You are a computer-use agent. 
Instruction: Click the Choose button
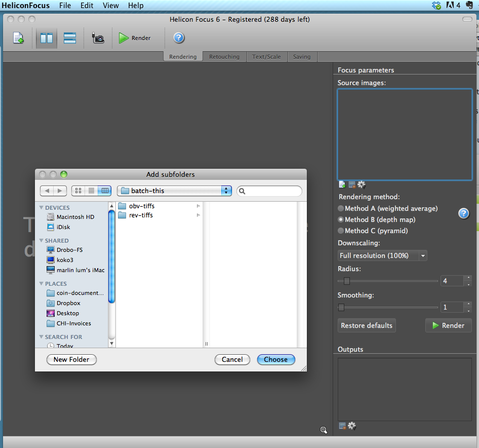point(276,360)
